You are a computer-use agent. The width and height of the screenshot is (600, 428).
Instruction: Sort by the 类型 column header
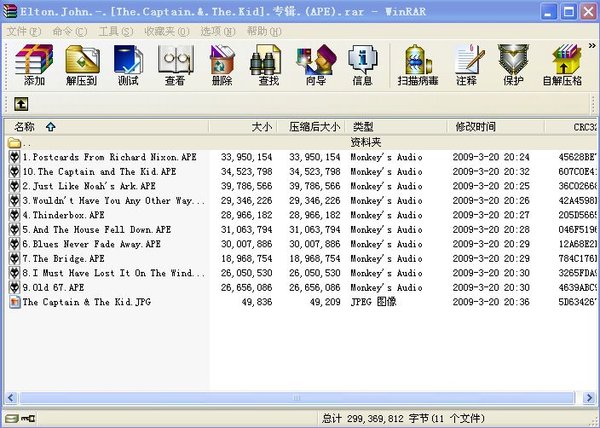coord(396,127)
